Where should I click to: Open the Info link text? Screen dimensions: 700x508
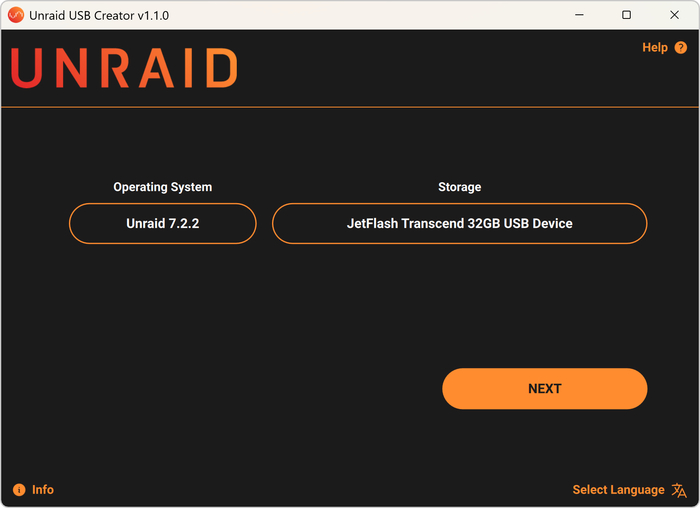pyautogui.click(x=43, y=490)
